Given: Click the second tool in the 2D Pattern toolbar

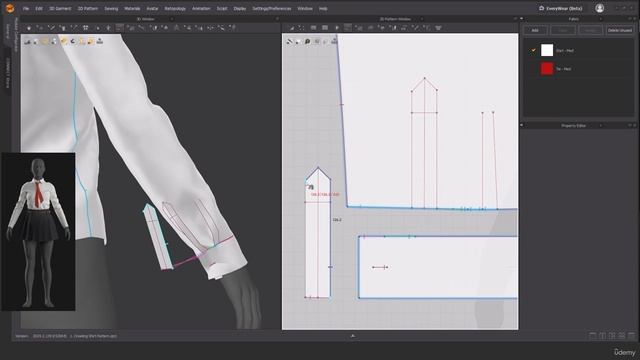Looking at the screenshot, I should (x=301, y=28).
